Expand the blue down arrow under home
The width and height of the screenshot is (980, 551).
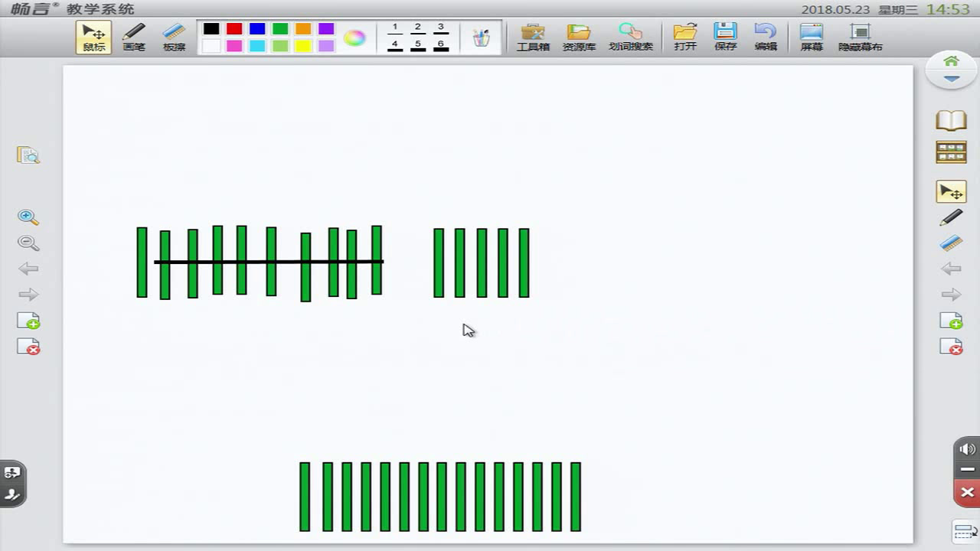(x=951, y=79)
